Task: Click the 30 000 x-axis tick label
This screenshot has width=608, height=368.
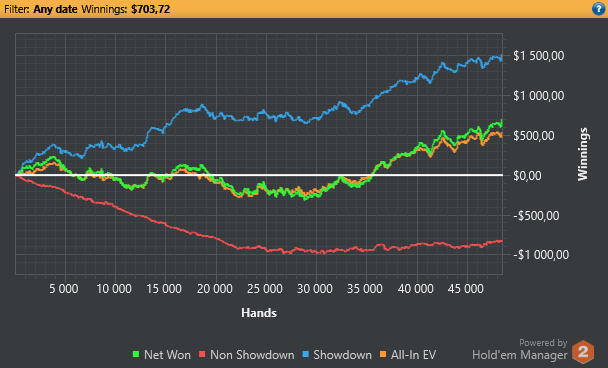Action: pyautogui.click(x=315, y=289)
